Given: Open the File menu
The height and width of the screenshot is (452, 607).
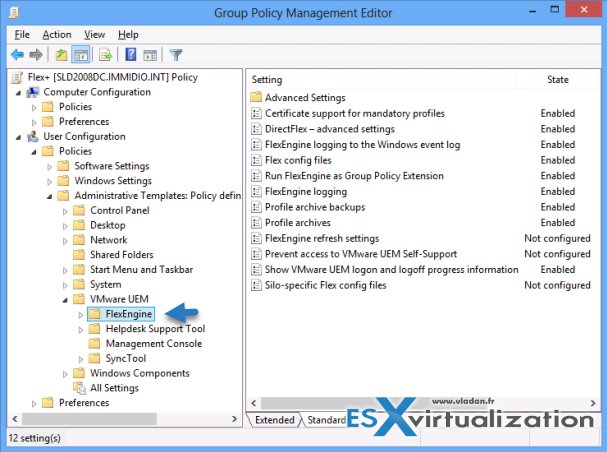Looking at the screenshot, I should pyautogui.click(x=22, y=35).
